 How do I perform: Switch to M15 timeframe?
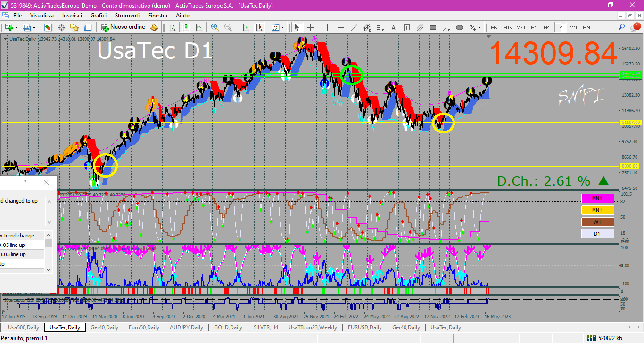click(x=507, y=27)
